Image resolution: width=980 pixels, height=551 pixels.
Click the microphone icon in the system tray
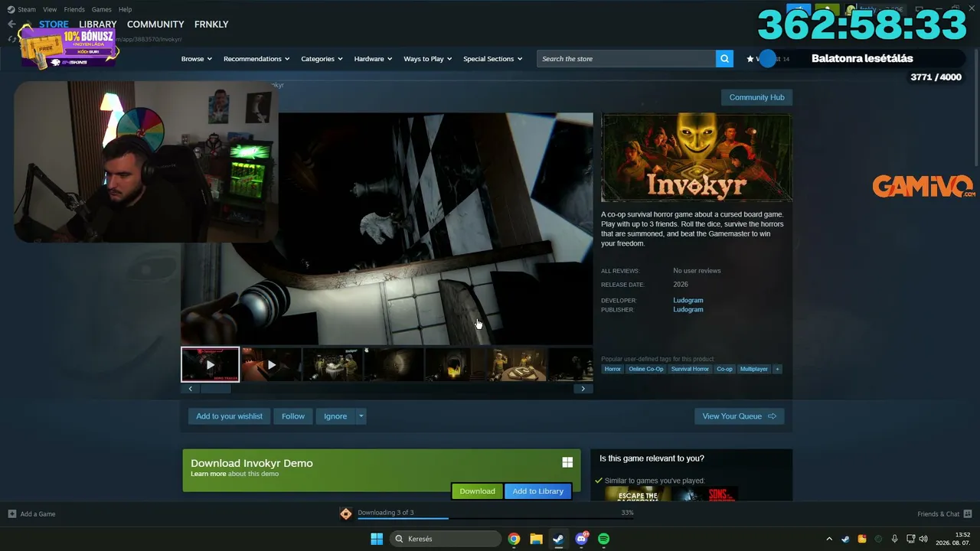coord(894,539)
